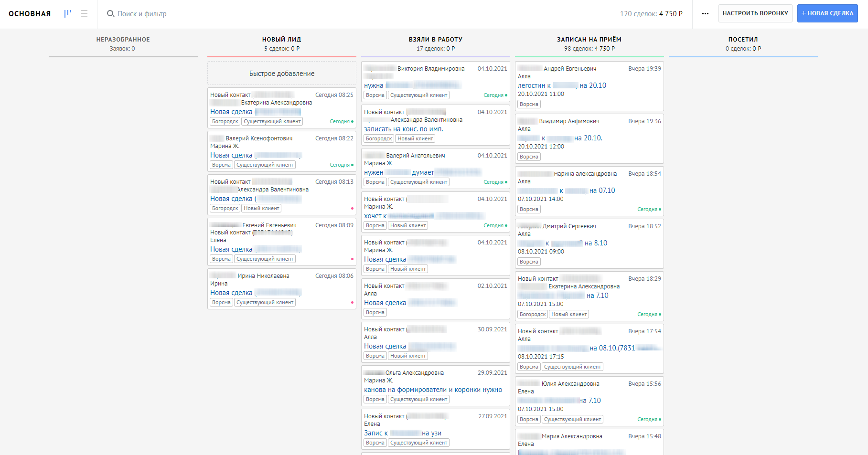Select the Неразобранное column header

tap(123, 40)
